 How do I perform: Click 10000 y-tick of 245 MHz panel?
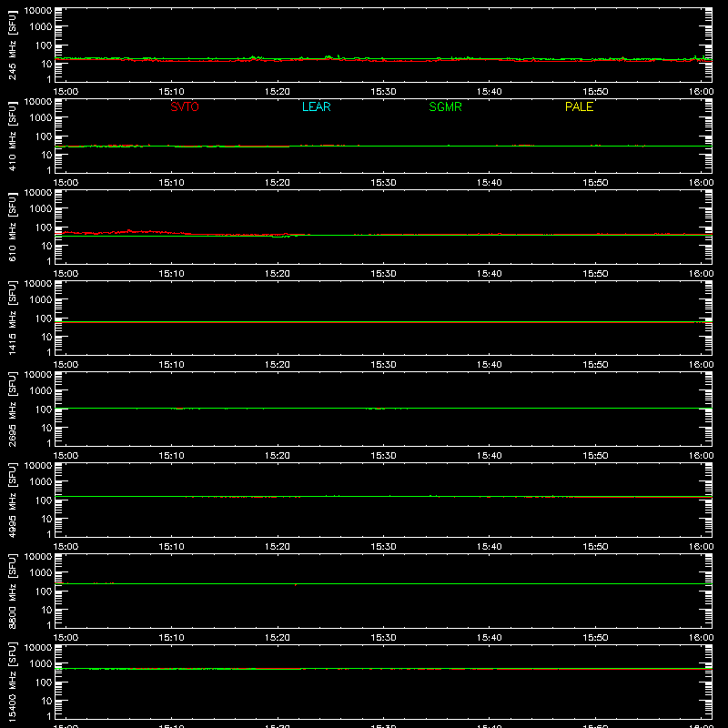(38, 11)
